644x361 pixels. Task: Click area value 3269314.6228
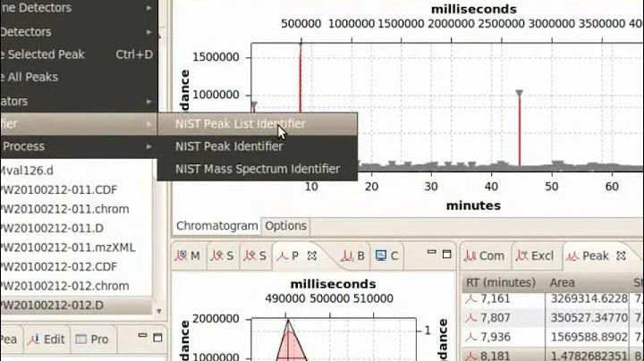click(x=589, y=299)
